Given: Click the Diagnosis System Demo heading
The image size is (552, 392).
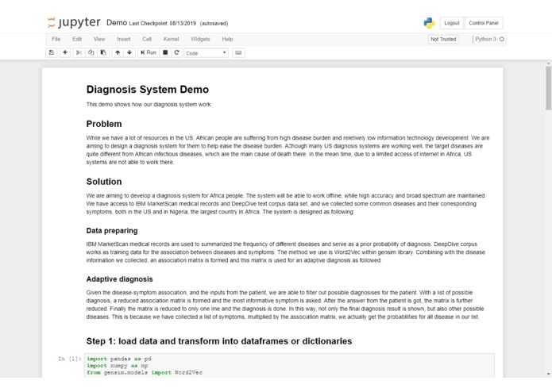Looking at the screenshot, I should [148, 90].
